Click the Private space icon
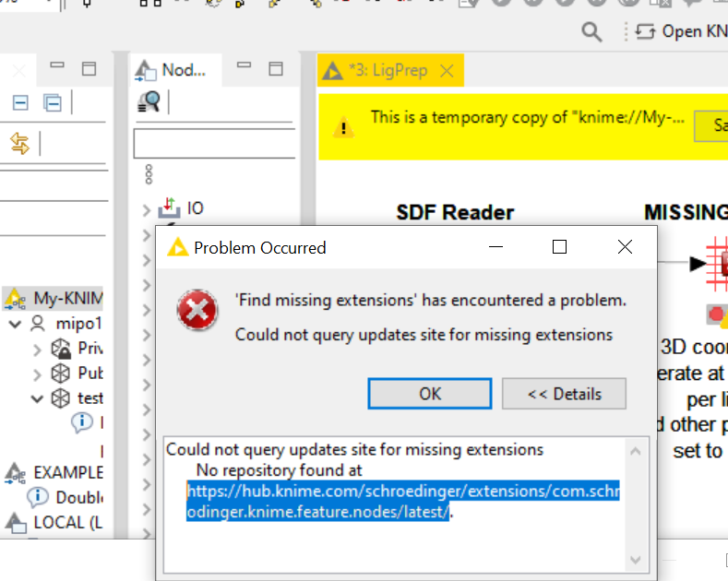Image resolution: width=728 pixels, height=581 pixels. click(x=60, y=349)
